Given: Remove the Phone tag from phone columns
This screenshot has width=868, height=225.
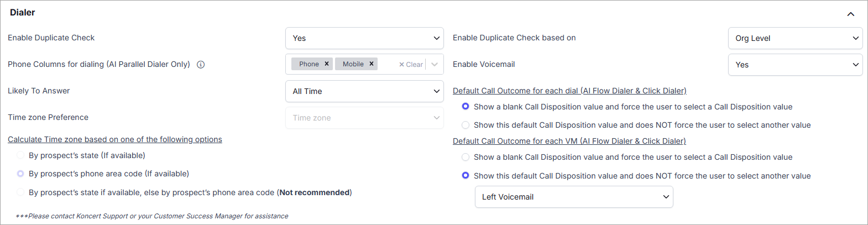Looking at the screenshot, I should point(327,64).
